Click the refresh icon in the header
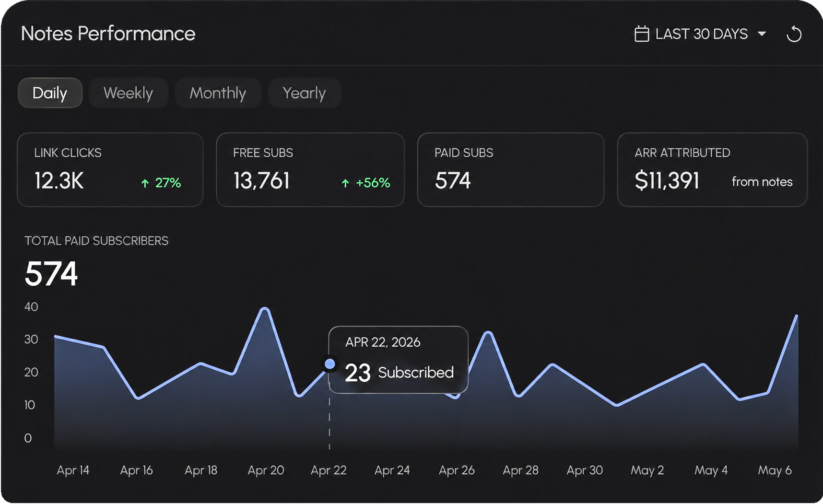Image resolution: width=823 pixels, height=504 pixels. point(794,34)
